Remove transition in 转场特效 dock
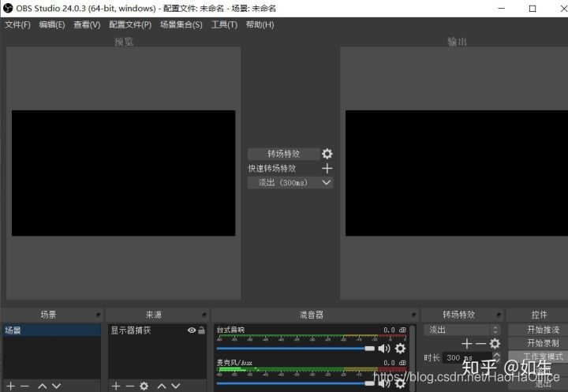Image resolution: width=568 pixels, height=392 pixels. click(x=480, y=343)
